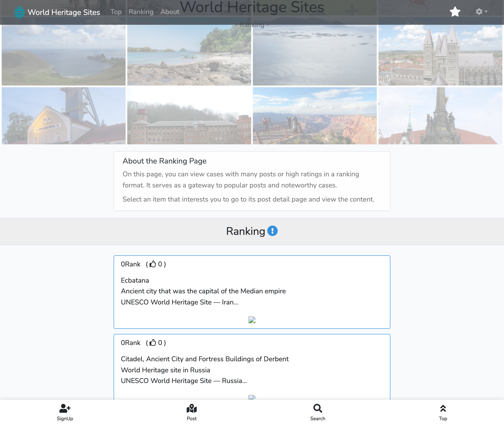The height and width of the screenshot is (427, 504).
Task: Click the red brick factory building photo
Action: pos(189,116)
